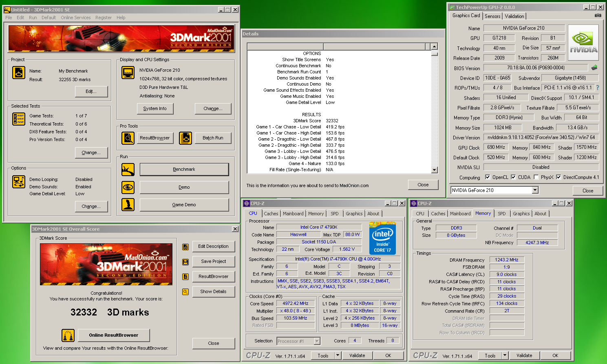Click the DRAM Frequency value 1243.2 MHz
The width and height of the screenshot is (607, 364).
click(x=507, y=260)
